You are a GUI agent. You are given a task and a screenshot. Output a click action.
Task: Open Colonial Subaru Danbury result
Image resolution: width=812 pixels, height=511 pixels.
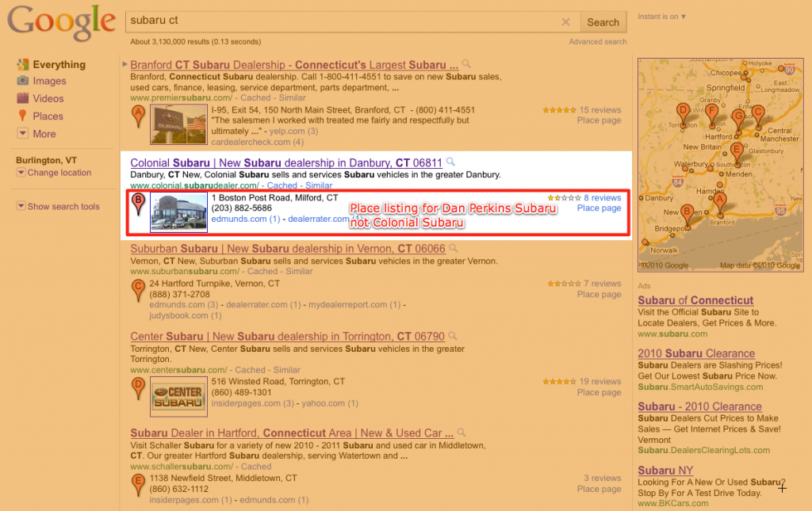coord(286,163)
